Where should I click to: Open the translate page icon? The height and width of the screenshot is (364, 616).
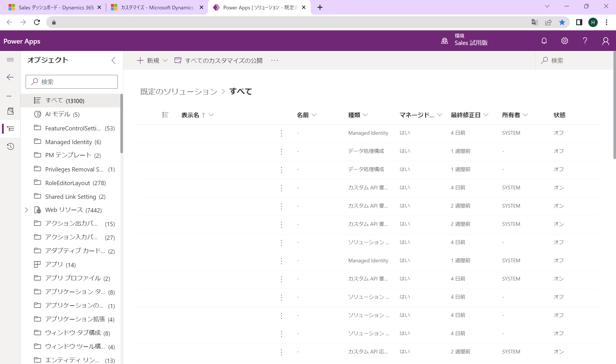tap(535, 22)
